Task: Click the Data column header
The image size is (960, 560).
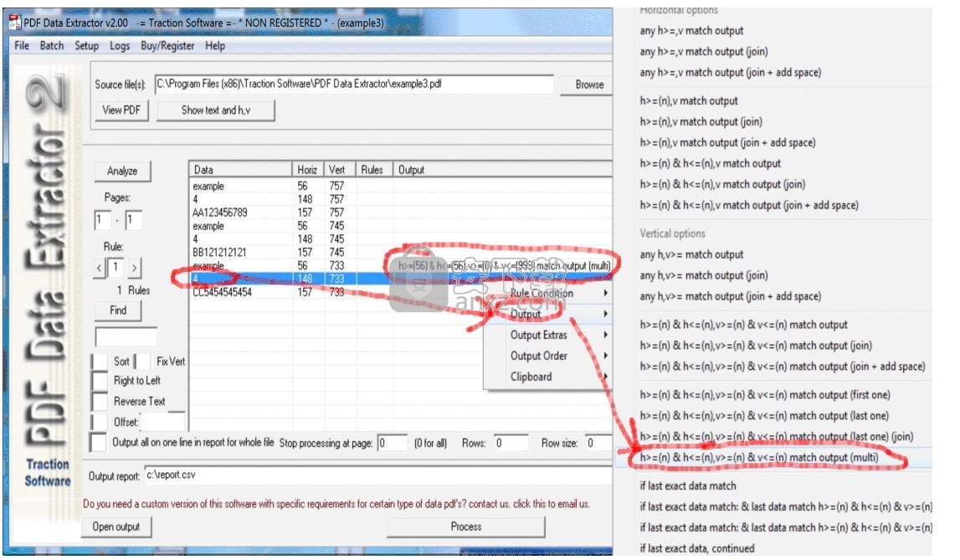Action: pos(240,170)
